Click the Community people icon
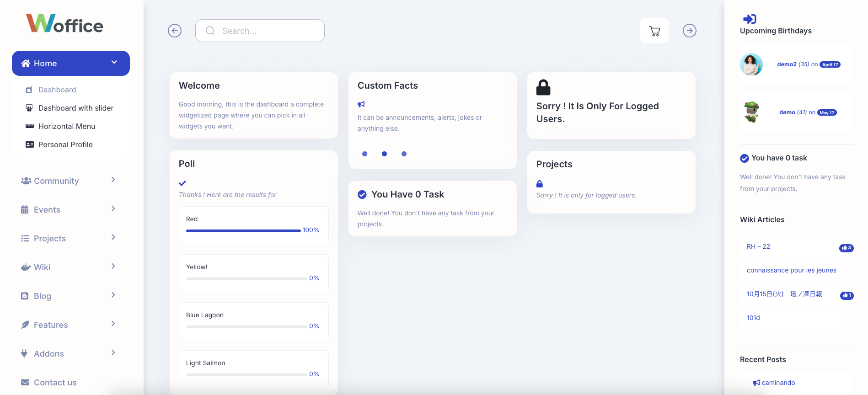 (x=26, y=181)
